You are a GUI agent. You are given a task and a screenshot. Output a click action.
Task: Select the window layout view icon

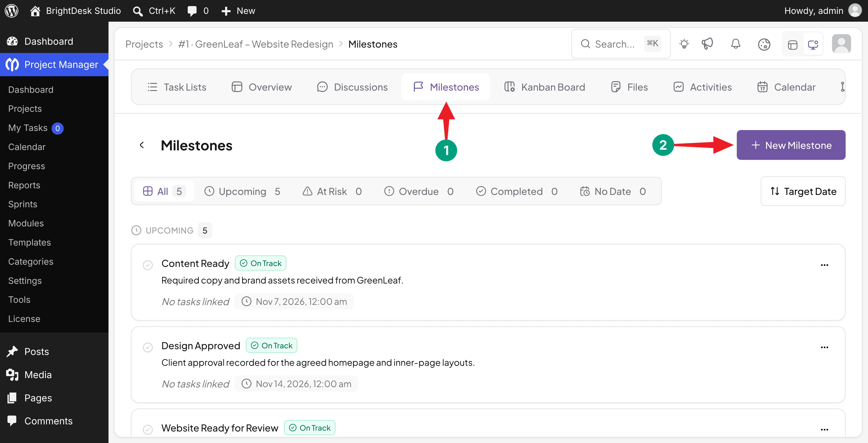[x=793, y=44]
